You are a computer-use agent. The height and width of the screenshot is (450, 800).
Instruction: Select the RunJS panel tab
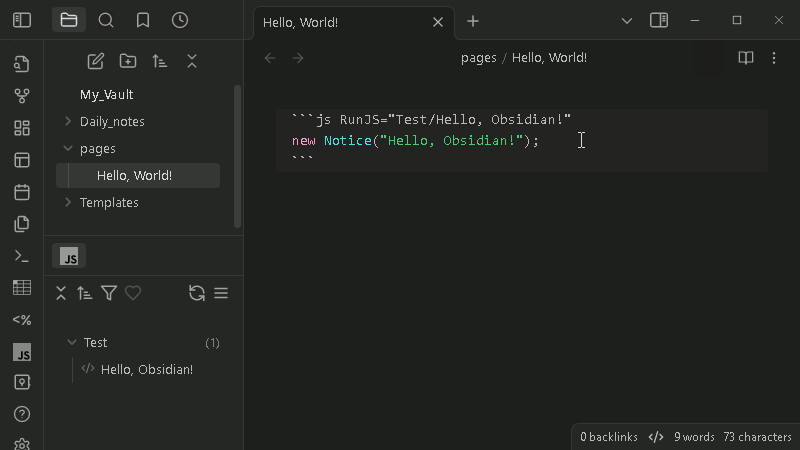(69, 256)
